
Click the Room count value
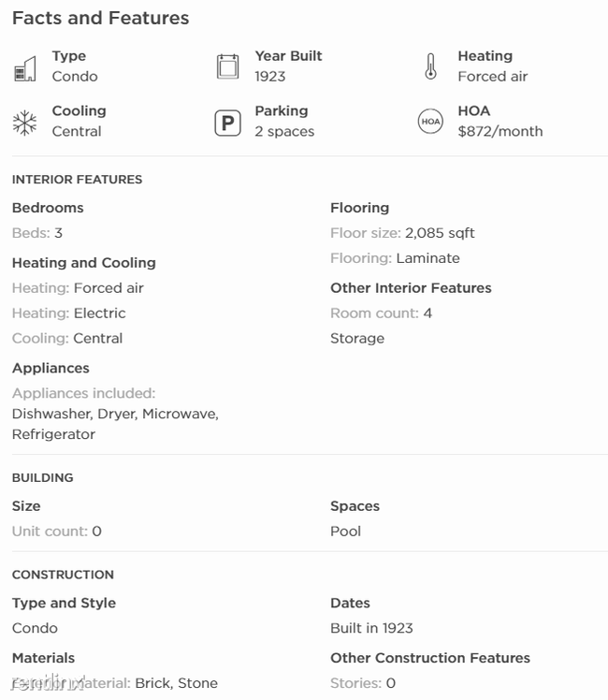[427, 314]
